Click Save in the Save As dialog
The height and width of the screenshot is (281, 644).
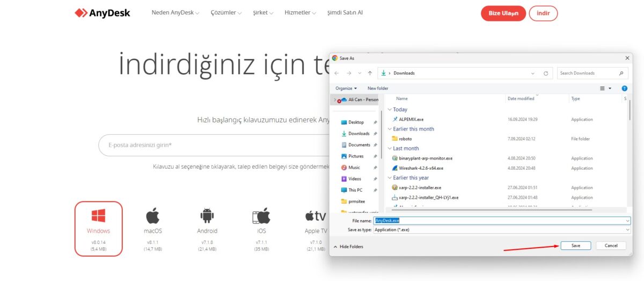tap(576, 246)
